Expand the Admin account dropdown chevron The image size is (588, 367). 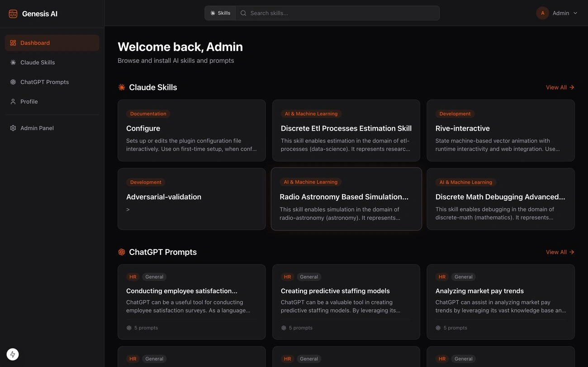[x=575, y=13]
